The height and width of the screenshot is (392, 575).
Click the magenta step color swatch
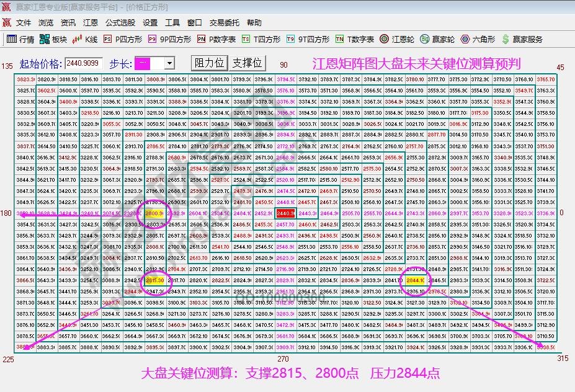point(143,63)
